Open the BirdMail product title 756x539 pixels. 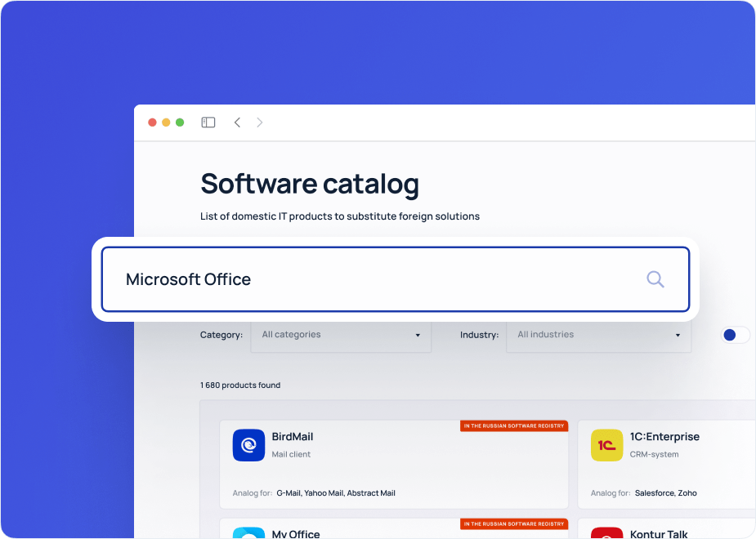[x=292, y=436]
